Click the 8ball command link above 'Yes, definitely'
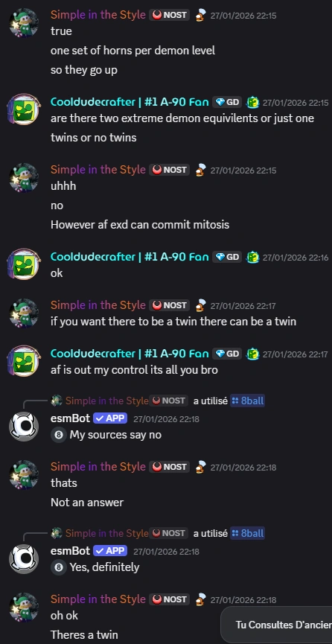The width and height of the screenshot is (332, 644). click(247, 533)
